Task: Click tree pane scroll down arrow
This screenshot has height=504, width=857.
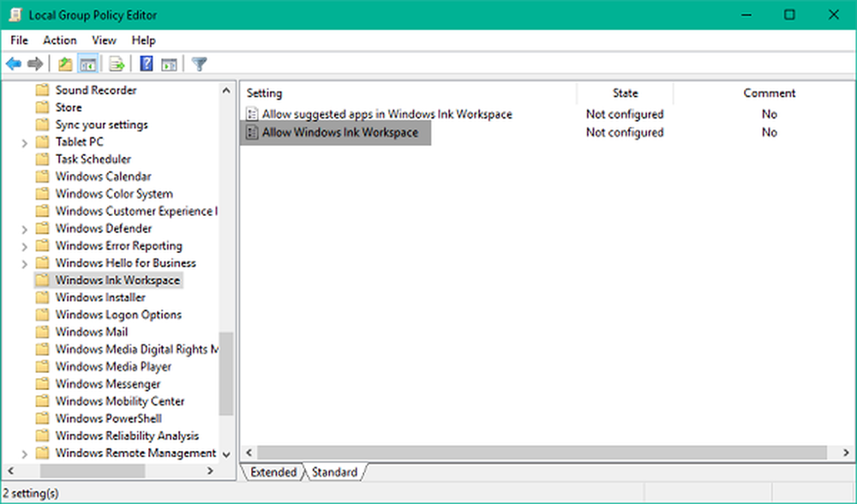Action: point(226,454)
